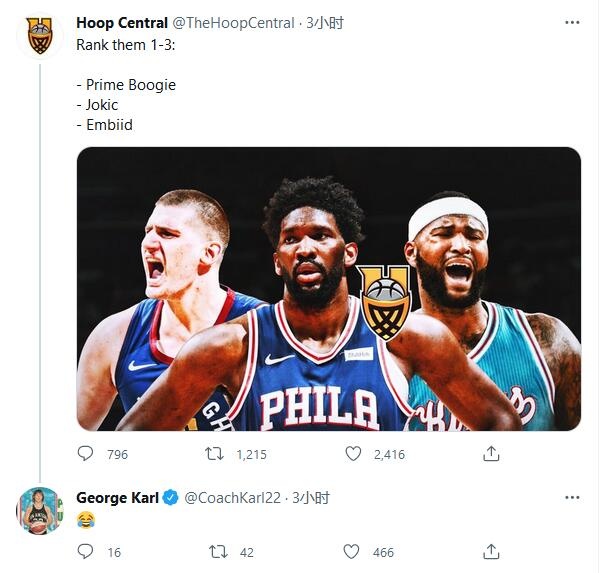Screen dimensions: 610x573
Task: Open more options on Hoop Central tweet
Action: pyautogui.click(x=571, y=22)
